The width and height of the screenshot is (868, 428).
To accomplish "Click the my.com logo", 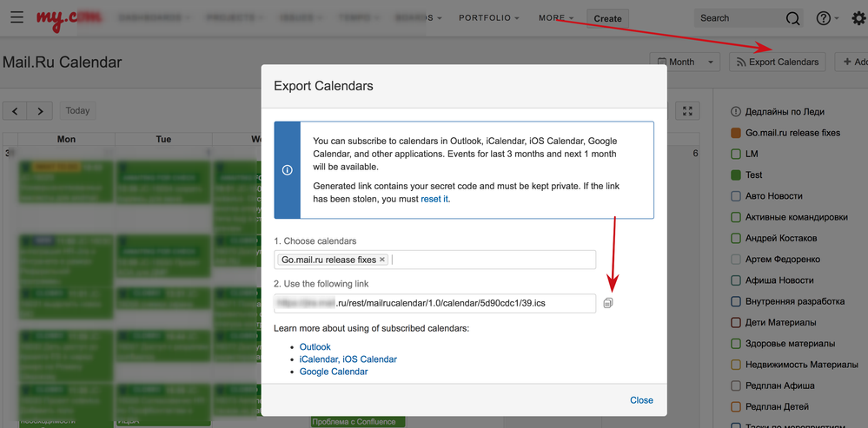I will 70,17.
